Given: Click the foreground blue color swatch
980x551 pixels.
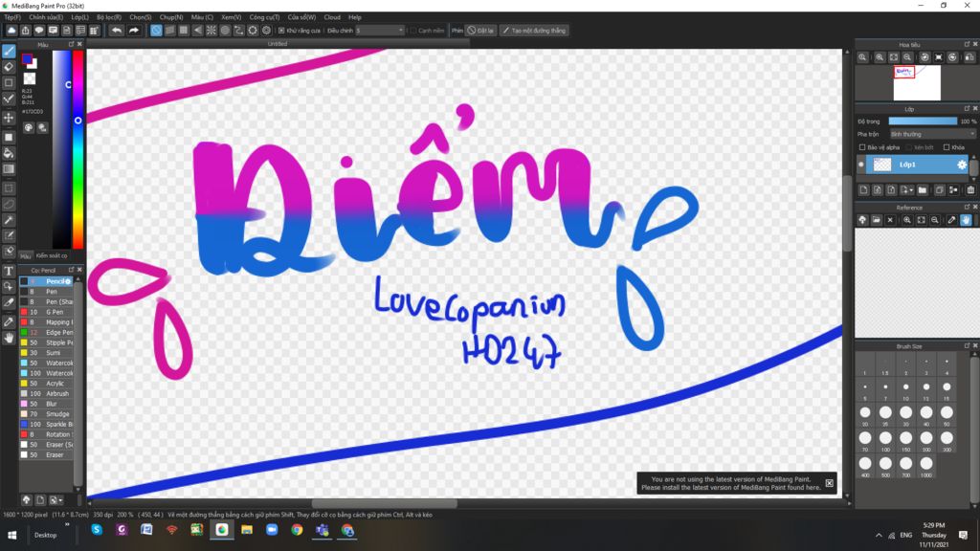Looking at the screenshot, I should 27,58.
